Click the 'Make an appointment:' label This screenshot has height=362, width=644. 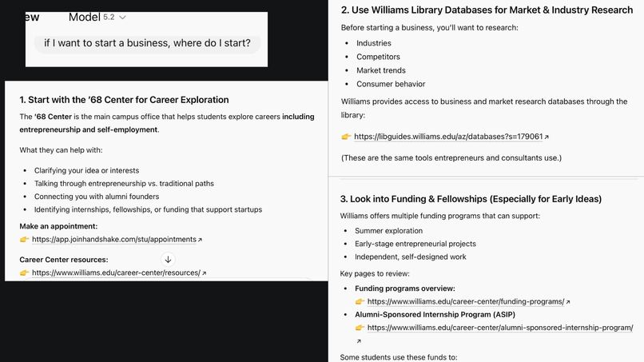[58, 226]
